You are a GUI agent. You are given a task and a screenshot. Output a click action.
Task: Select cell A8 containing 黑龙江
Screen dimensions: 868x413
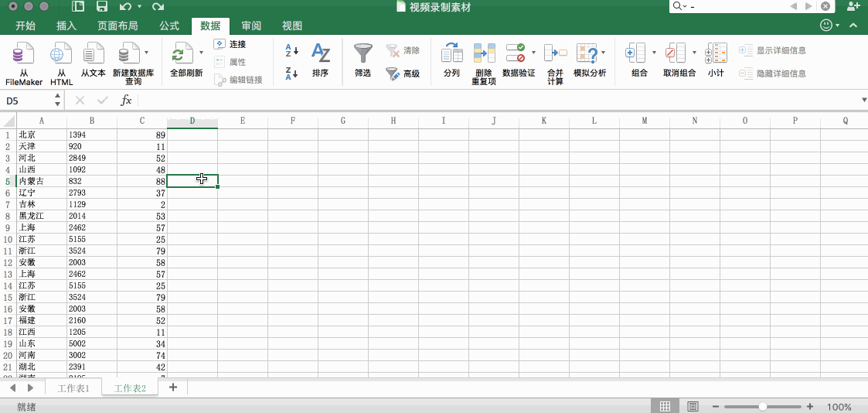point(42,216)
